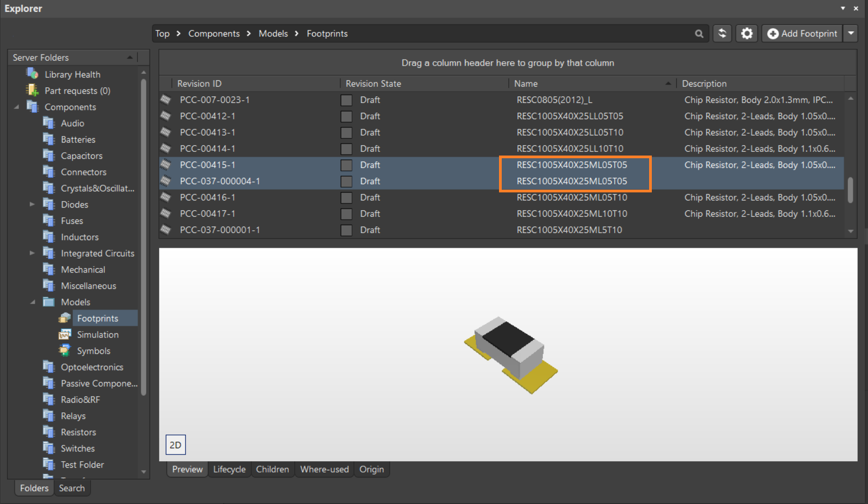
Task: Select the Library Health node icon
Action: (31, 74)
